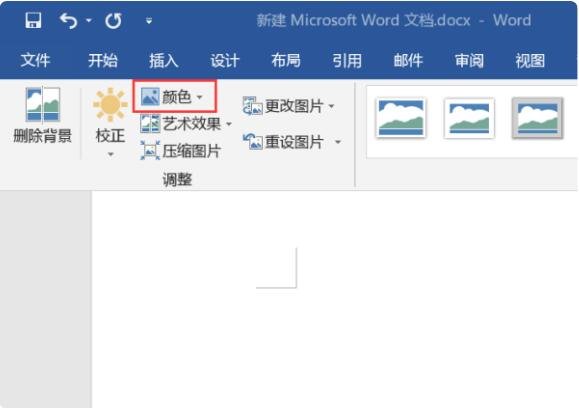This screenshot has width=579, height=408.
Task: Switch to the 开始 (Home) tab
Action: (x=103, y=60)
